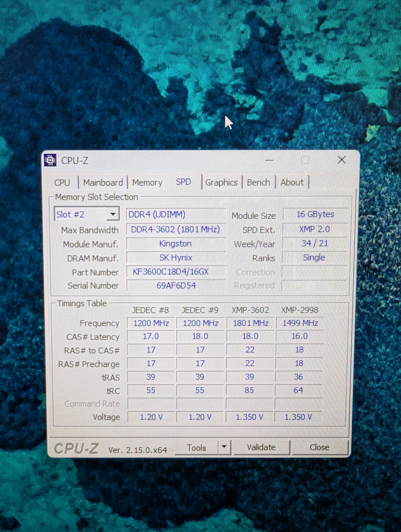
Task: Click the XMP-3602 column header
Action: (x=250, y=310)
